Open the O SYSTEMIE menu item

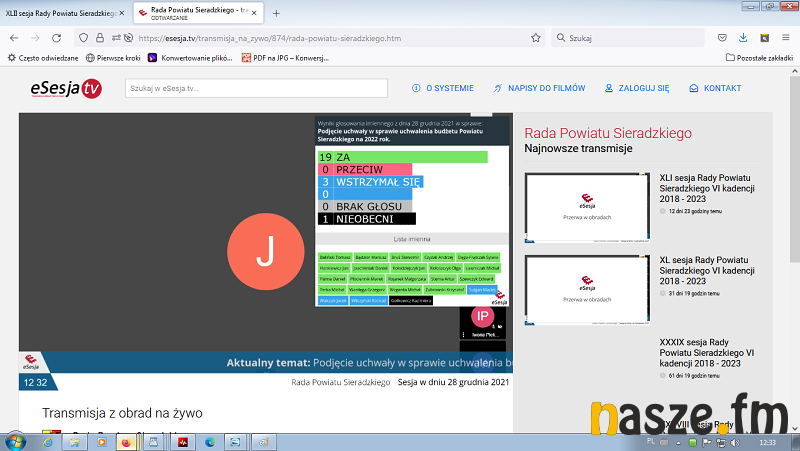(443, 88)
